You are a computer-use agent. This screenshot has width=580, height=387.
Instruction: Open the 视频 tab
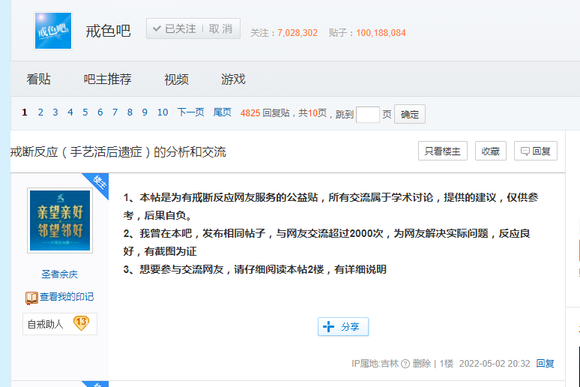[176, 79]
